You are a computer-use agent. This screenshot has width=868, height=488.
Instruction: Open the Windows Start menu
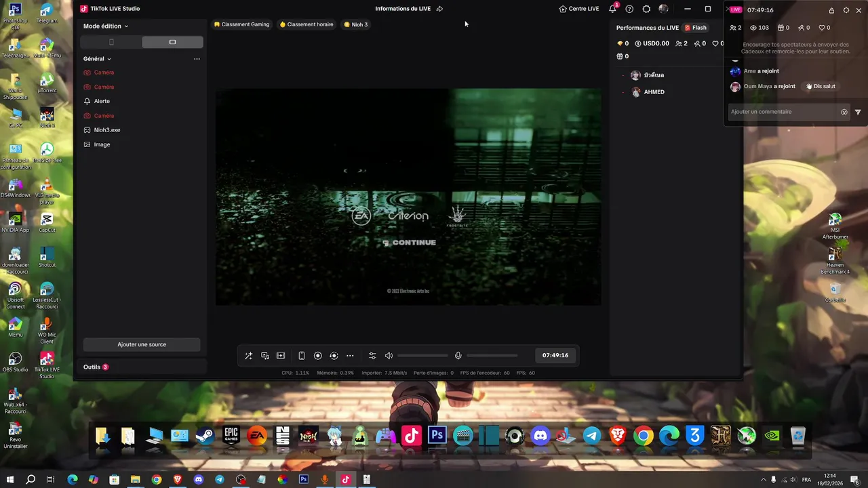(10, 479)
